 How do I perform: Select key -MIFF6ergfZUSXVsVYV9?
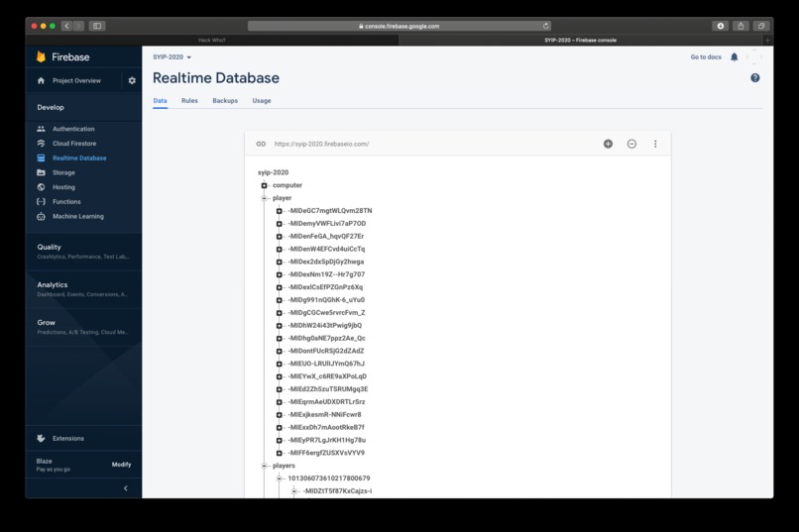coord(326,453)
